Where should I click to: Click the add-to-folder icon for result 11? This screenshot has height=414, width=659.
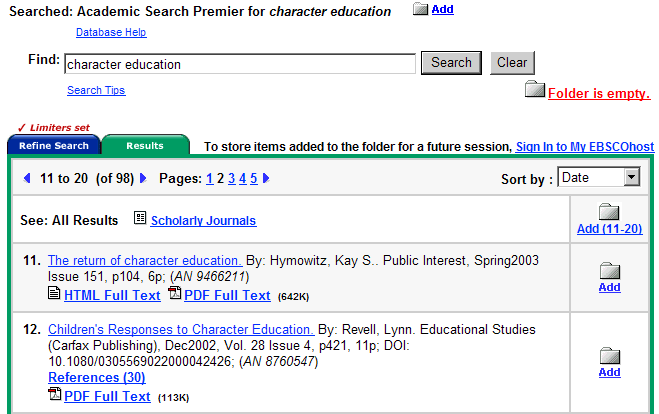point(609,270)
